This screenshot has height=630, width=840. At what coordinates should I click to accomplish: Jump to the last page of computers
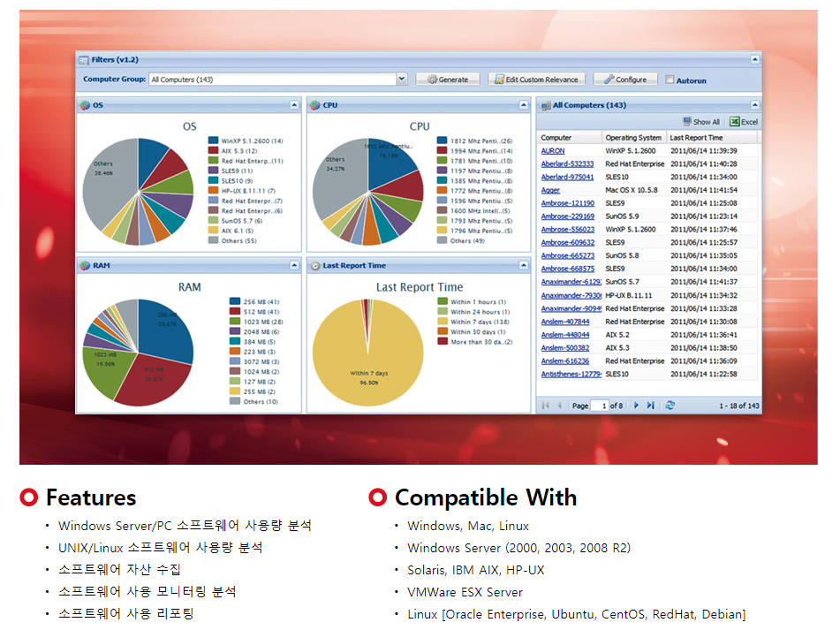click(650, 405)
